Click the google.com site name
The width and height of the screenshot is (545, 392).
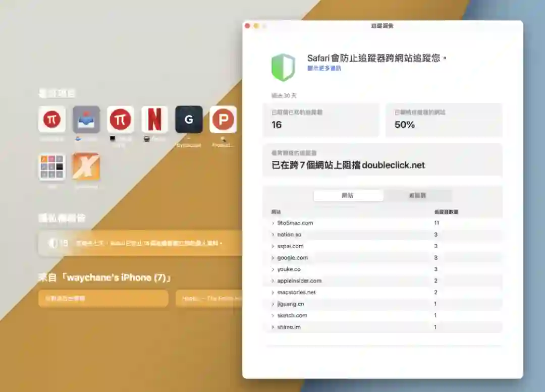pos(292,257)
